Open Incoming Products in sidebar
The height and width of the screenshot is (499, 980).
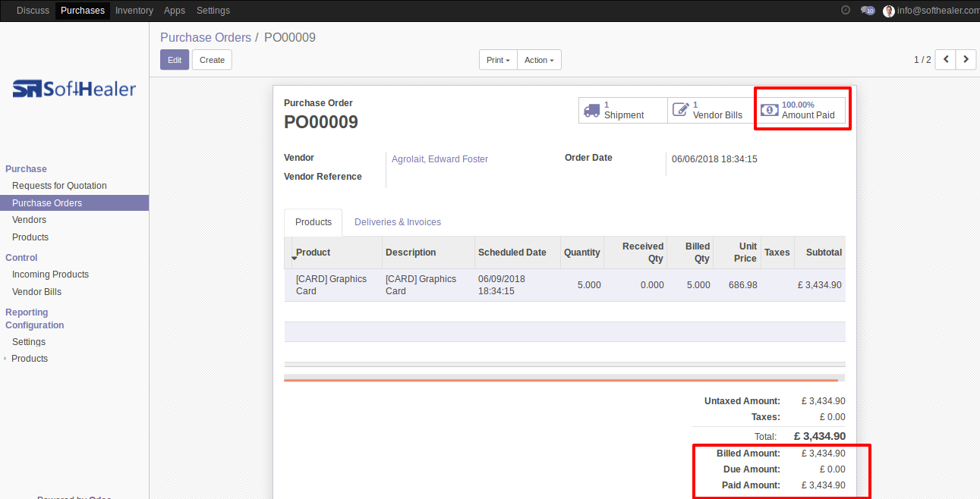click(50, 275)
